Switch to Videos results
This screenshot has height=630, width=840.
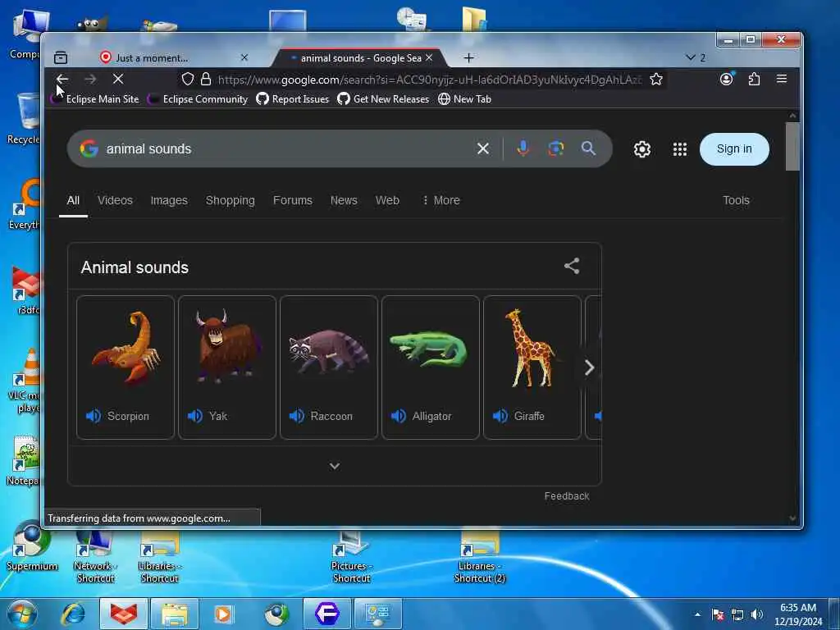[x=115, y=200]
